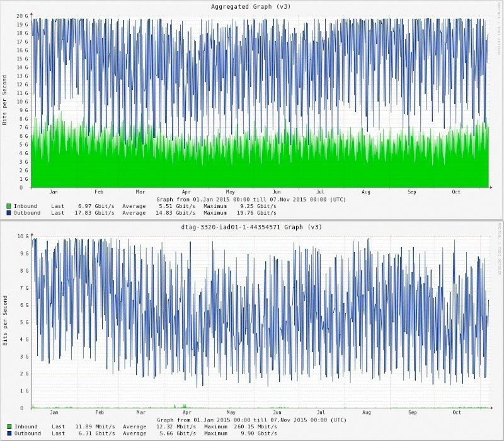Click the Aggregated Graph (v3) title
Image resolution: width=504 pixels, height=441 pixels.
pos(251,7)
